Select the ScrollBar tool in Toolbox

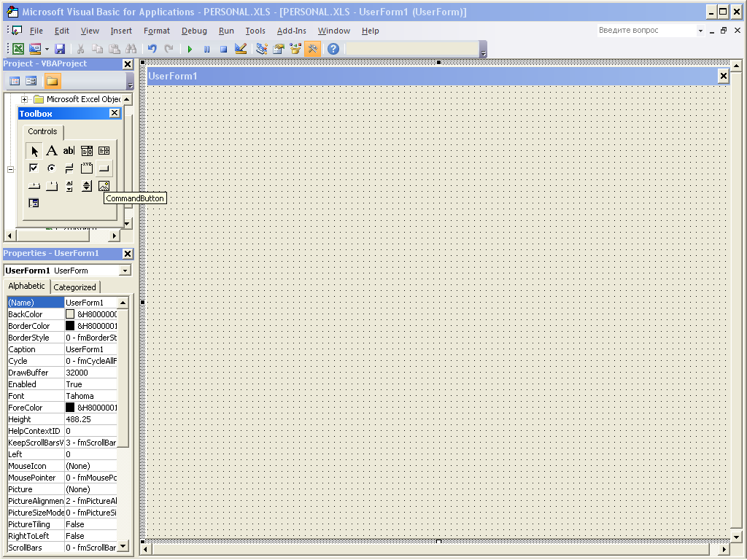(69, 186)
